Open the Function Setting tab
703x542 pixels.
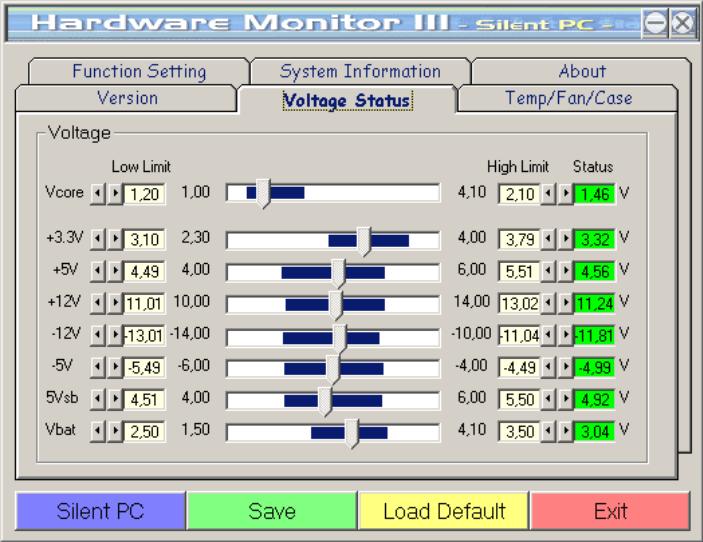(139, 71)
